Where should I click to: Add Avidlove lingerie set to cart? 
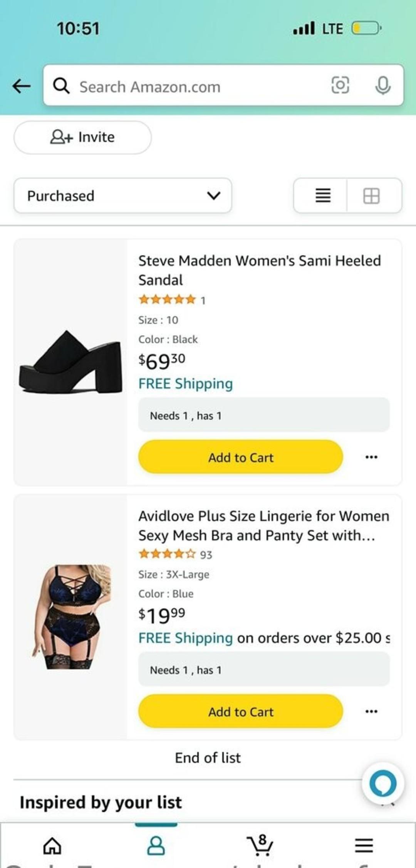(240, 711)
